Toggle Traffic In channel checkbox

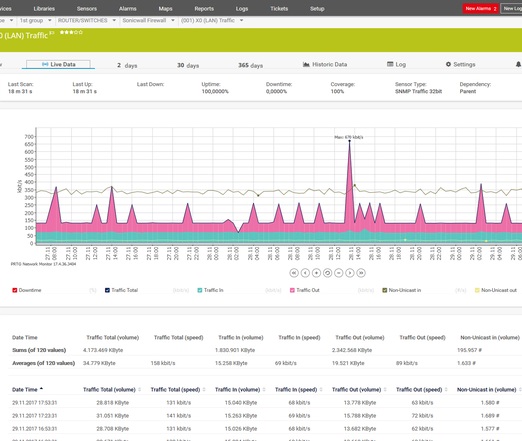point(200,290)
